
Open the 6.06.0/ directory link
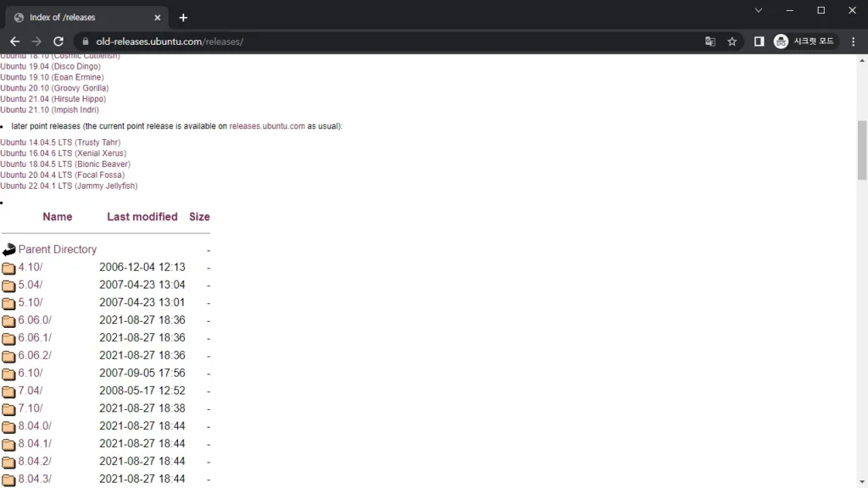35,320
